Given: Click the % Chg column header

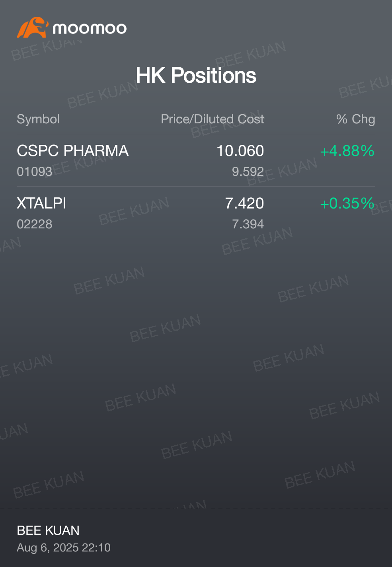Looking at the screenshot, I should 355,119.
